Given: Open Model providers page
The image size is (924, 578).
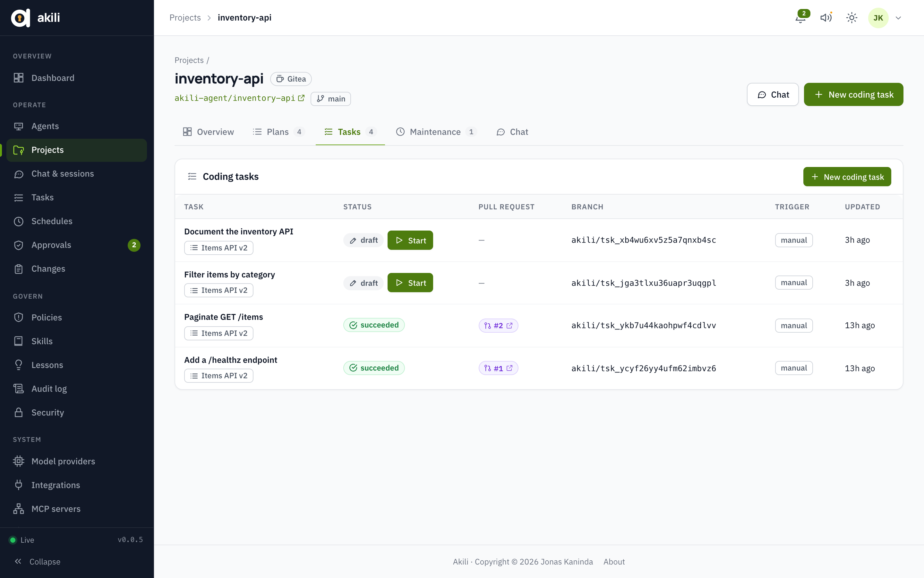Looking at the screenshot, I should [77, 461].
